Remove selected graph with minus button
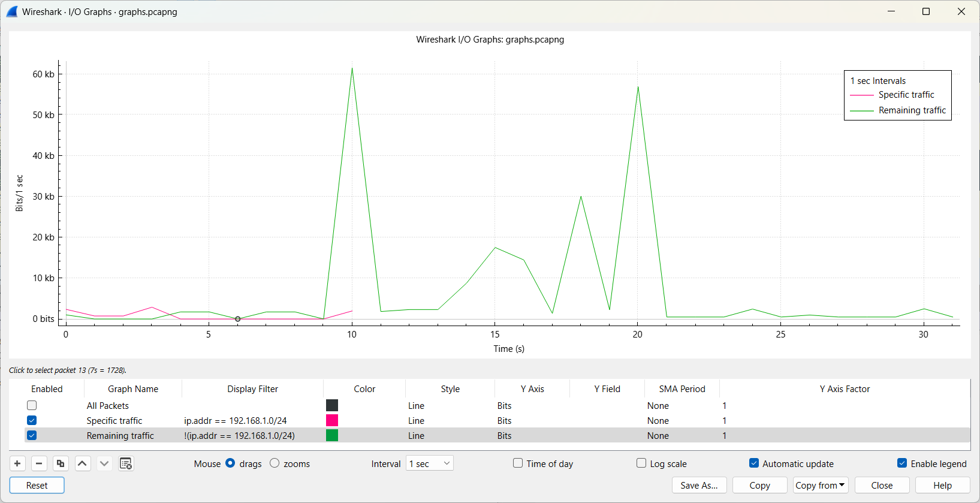The width and height of the screenshot is (980, 503). pyautogui.click(x=39, y=463)
